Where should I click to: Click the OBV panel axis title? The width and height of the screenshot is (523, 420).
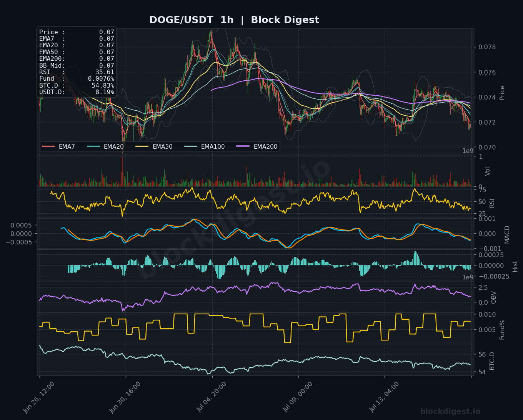pyautogui.click(x=494, y=297)
